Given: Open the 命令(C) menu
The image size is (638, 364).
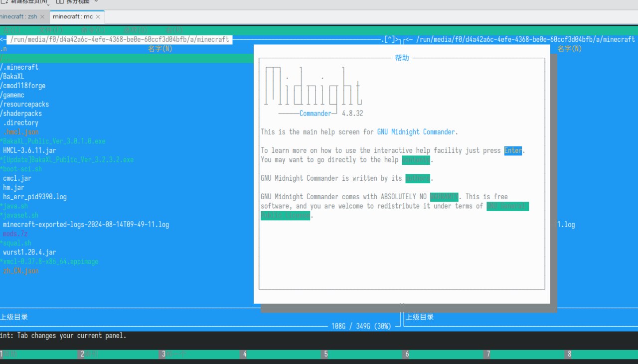Looking at the screenshot, I should coord(93,30).
